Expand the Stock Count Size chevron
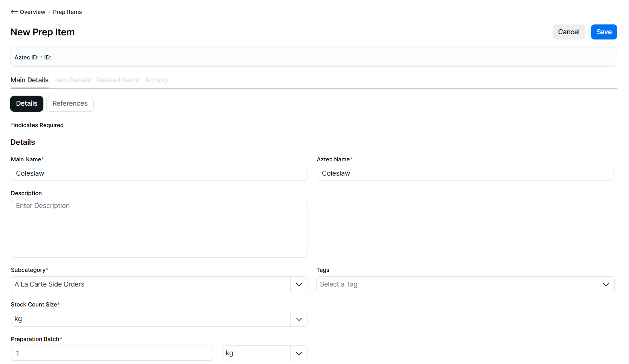 pyautogui.click(x=299, y=319)
